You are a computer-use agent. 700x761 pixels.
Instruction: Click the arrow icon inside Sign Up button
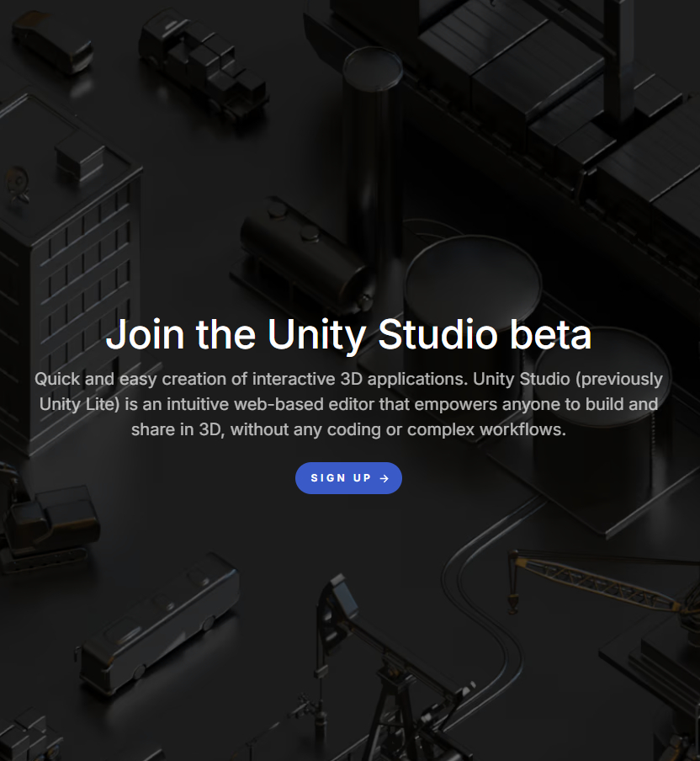tap(384, 478)
